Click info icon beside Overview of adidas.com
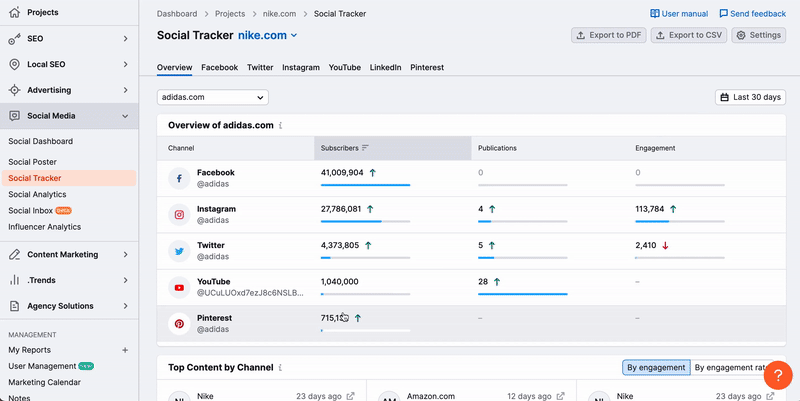The image size is (800, 401). point(281,126)
